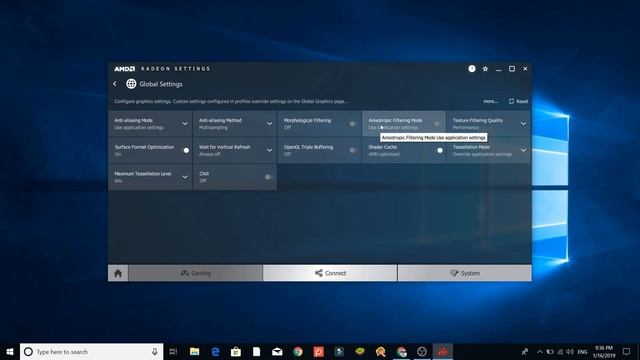This screenshot has height=360, width=640.
Task: Expand Texture Filtering Quality options
Action: tap(523, 124)
